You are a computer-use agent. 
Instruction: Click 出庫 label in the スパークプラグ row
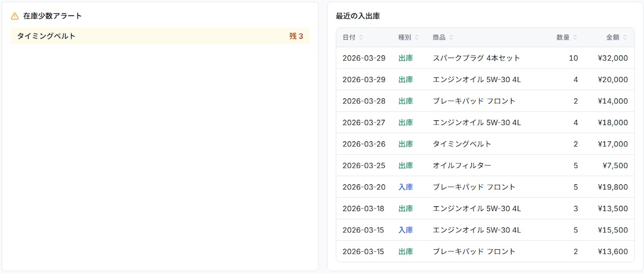(405, 58)
